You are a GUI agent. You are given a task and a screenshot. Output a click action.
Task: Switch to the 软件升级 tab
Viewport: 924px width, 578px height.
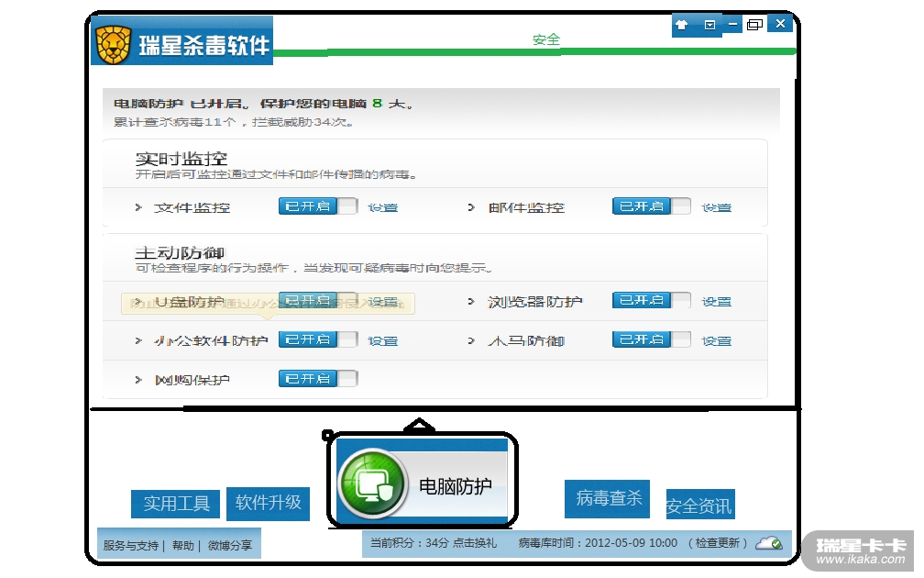click(x=268, y=503)
